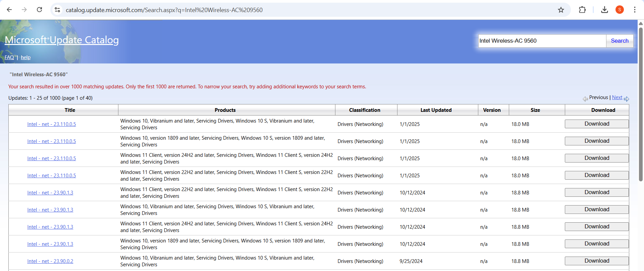Reload the page with the refresh icon
This screenshot has width=644, height=271.
pos(39,10)
